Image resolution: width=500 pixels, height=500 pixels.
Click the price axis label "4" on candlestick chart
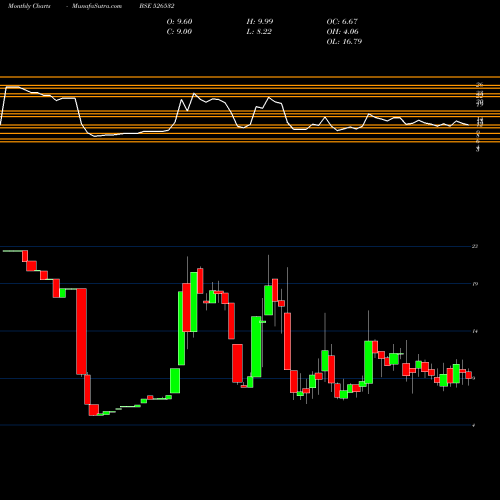(x=473, y=425)
